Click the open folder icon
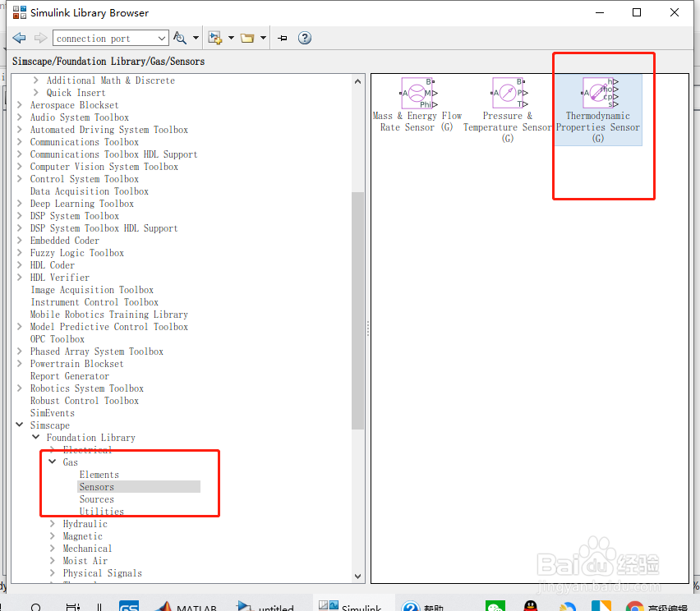 coord(247,38)
